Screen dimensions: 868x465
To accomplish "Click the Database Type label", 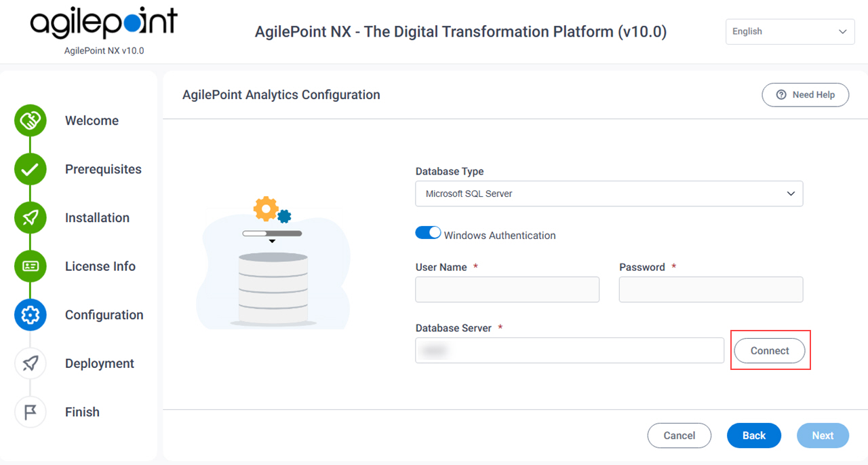I will click(450, 172).
